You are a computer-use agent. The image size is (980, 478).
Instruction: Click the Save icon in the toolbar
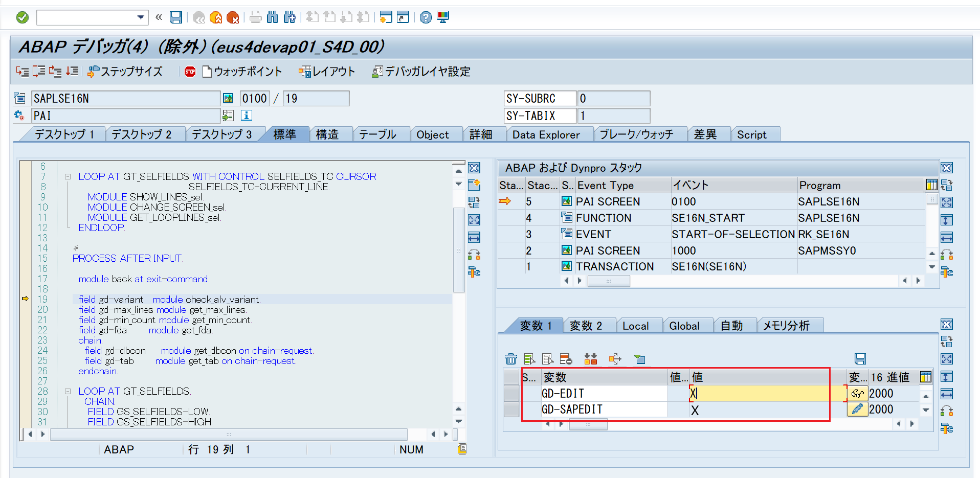176,17
